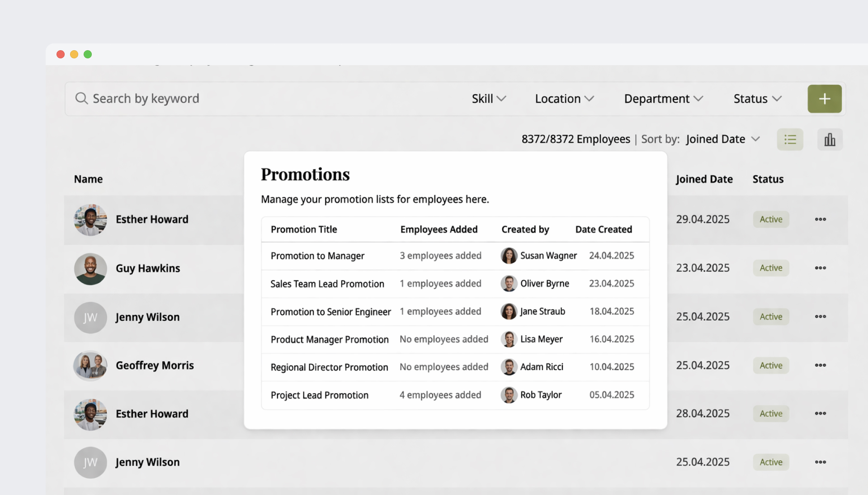Select Project Lead Promotion row
Viewport: 868px width, 495px height.
click(x=319, y=395)
